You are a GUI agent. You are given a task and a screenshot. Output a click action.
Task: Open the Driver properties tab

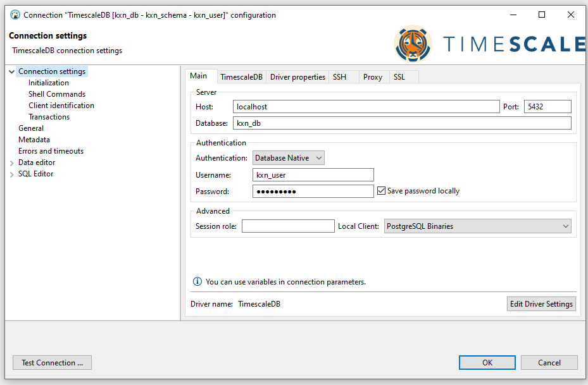(x=297, y=76)
